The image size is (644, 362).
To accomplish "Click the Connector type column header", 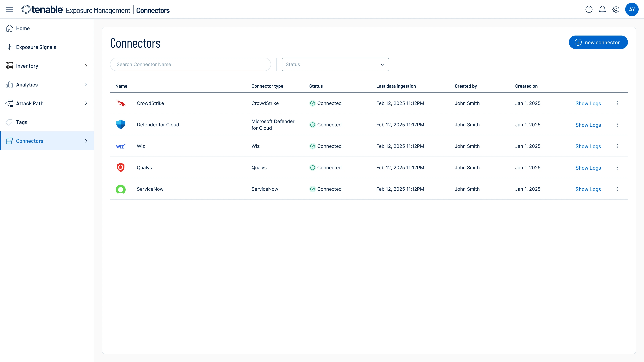I will (x=267, y=86).
